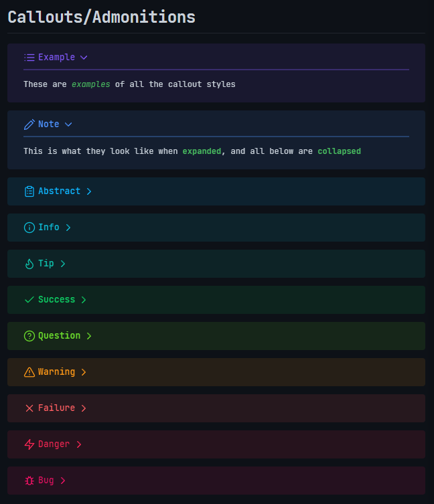This screenshot has height=504, width=434.
Task: Click the text 'This is what they look like when'
Action: (x=100, y=151)
